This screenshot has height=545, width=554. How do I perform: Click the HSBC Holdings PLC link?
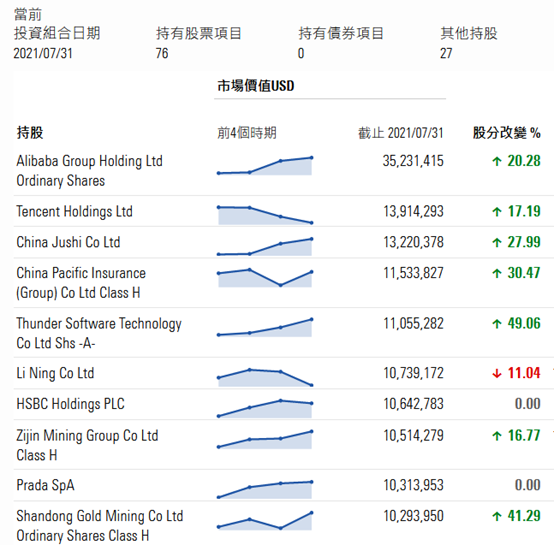pos(70,404)
